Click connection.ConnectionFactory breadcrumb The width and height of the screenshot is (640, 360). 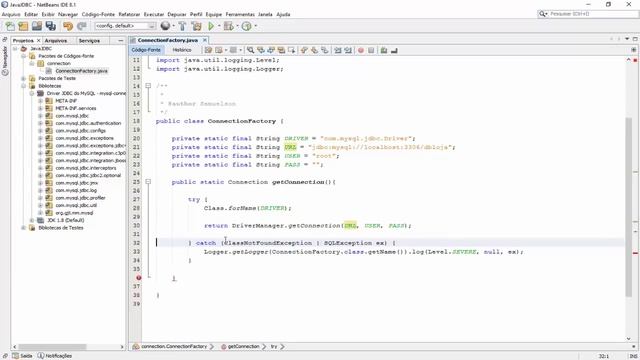(x=174, y=347)
